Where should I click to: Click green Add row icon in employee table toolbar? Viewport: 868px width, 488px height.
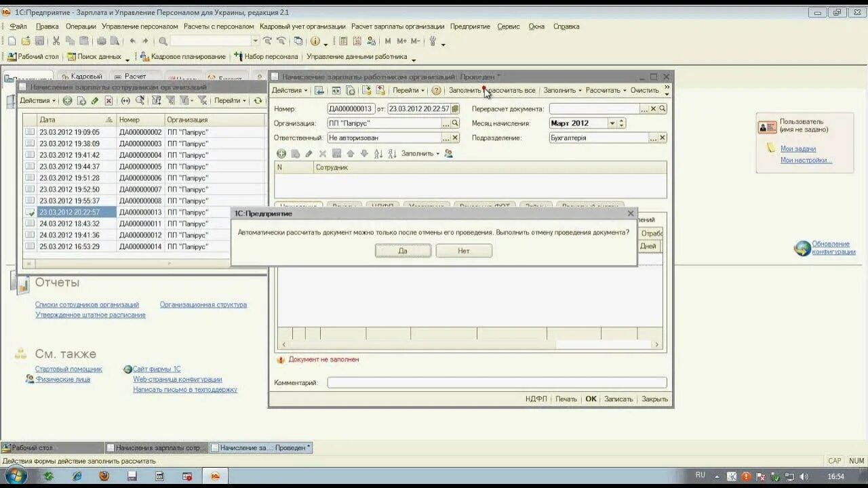281,154
